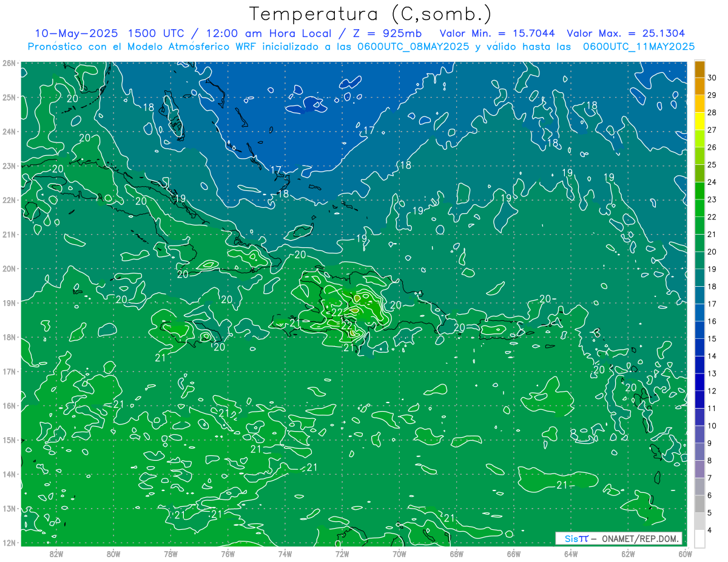The image size is (728, 562).
Task: Click the "20N" latitude axis label
Action: [x=8, y=268]
